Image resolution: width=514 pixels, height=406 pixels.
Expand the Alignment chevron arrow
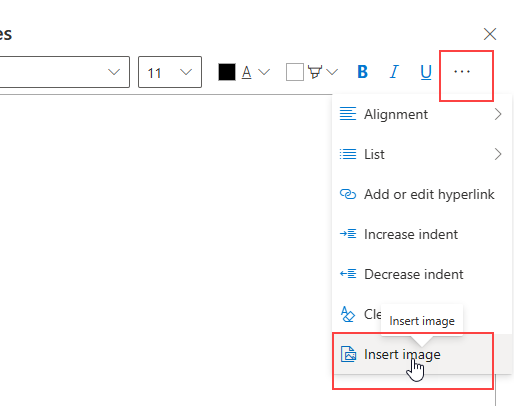tap(498, 114)
